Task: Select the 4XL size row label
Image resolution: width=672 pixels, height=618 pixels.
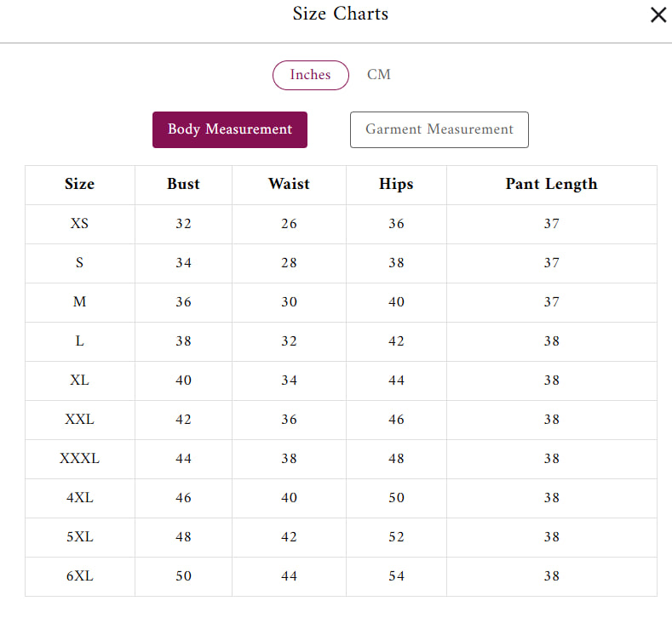Action: pos(79,498)
